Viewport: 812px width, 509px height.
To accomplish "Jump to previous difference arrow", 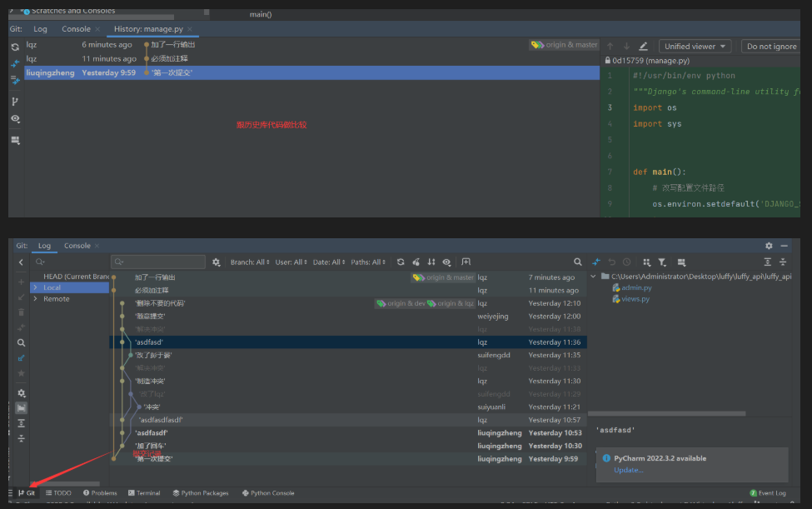I will pyautogui.click(x=610, y=46).
